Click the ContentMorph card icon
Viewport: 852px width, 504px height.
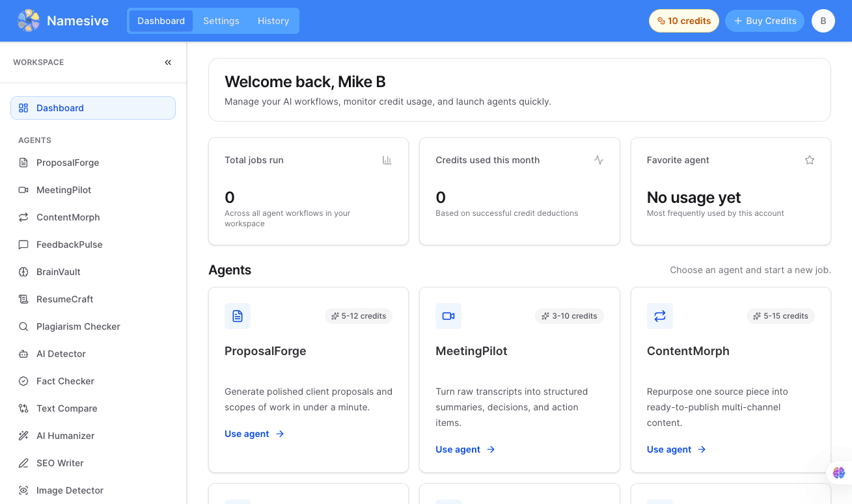(659, 316)
